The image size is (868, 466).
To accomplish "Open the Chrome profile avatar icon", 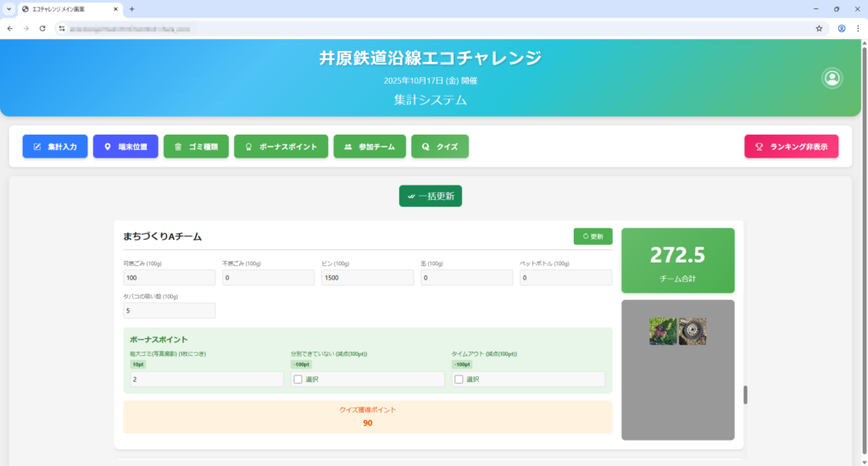I will 842,28.
